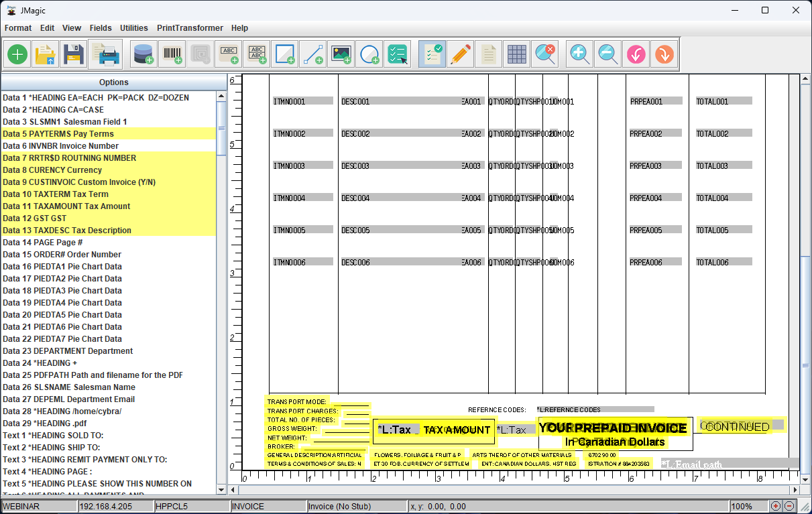The width and height of the screenshot is (812, 514).
Task: Open a file with the folder icon
Action: [x=46, y=54]
